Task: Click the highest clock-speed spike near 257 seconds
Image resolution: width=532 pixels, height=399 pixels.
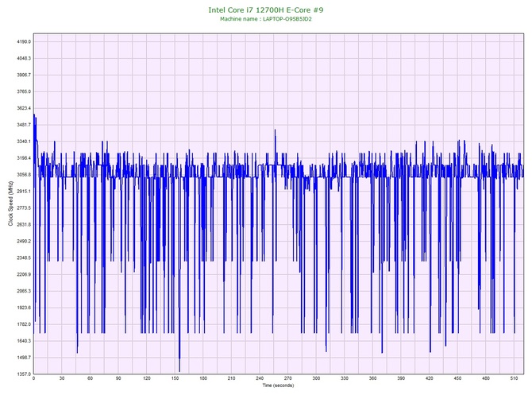Action: [x=276, y=130]
